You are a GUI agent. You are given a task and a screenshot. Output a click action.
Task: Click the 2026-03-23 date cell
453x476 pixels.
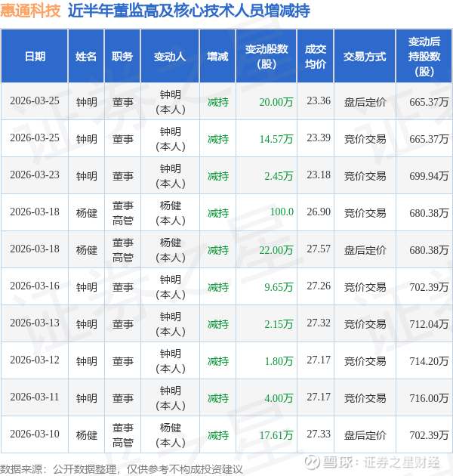[35, 175]
